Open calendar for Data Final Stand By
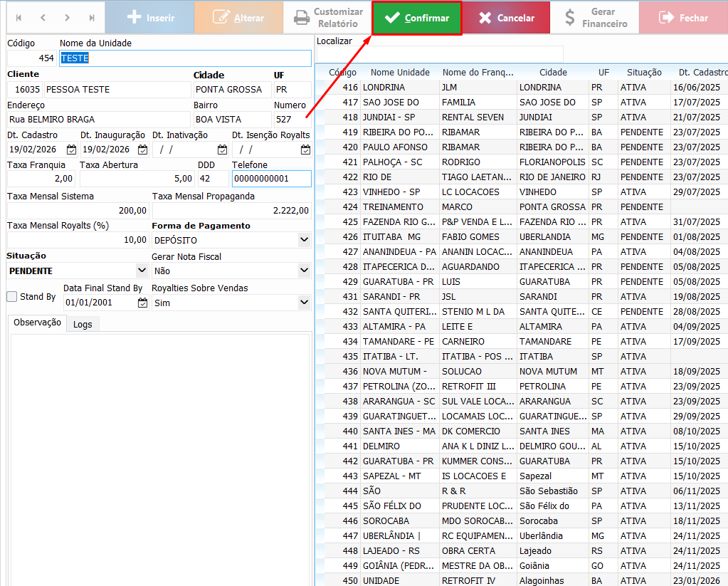The width and height of the screenshot is (728, 586). pyautogui.click(x=142, y=303)
